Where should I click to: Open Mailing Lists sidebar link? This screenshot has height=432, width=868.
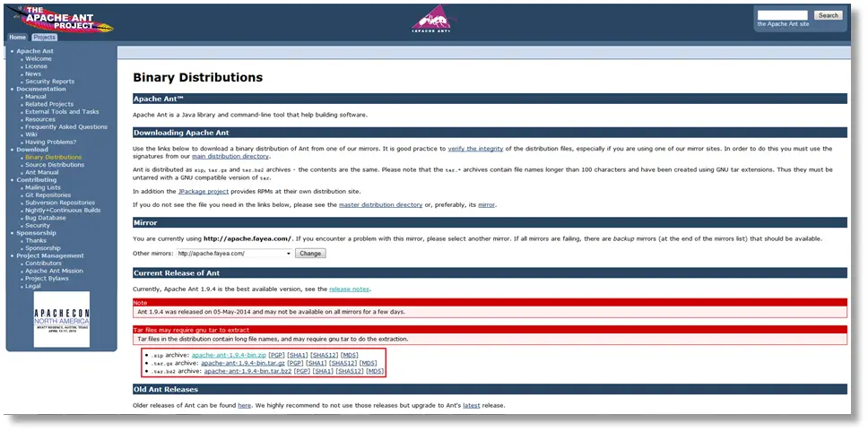tap(43, 187)
